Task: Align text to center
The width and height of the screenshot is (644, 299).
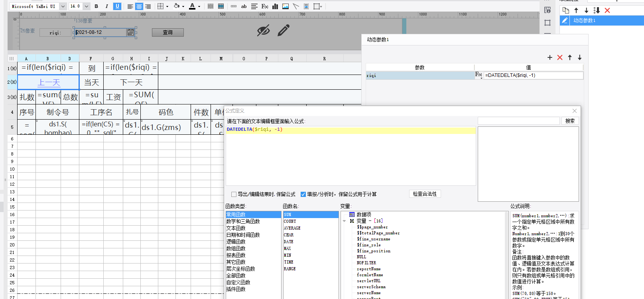Action: [x=139, y=6]
